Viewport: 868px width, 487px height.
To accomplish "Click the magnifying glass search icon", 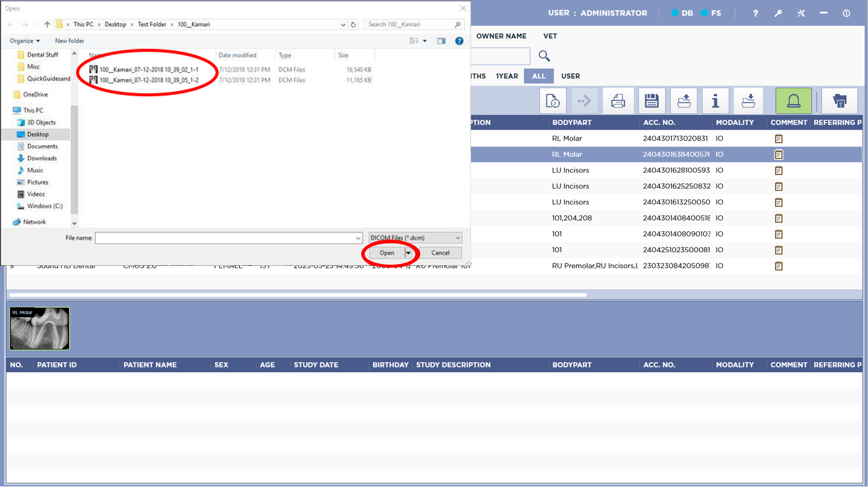I will point(544,56).
